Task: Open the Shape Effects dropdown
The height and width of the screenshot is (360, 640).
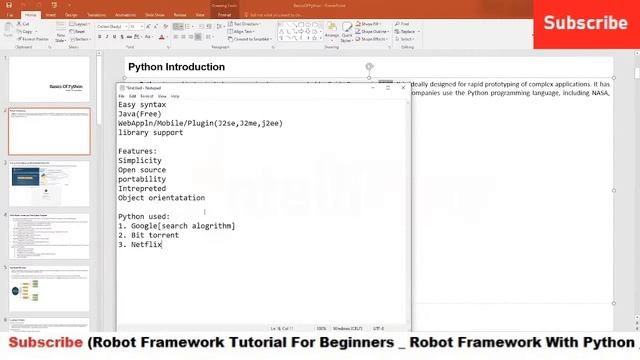Action: tap(371, 39)
